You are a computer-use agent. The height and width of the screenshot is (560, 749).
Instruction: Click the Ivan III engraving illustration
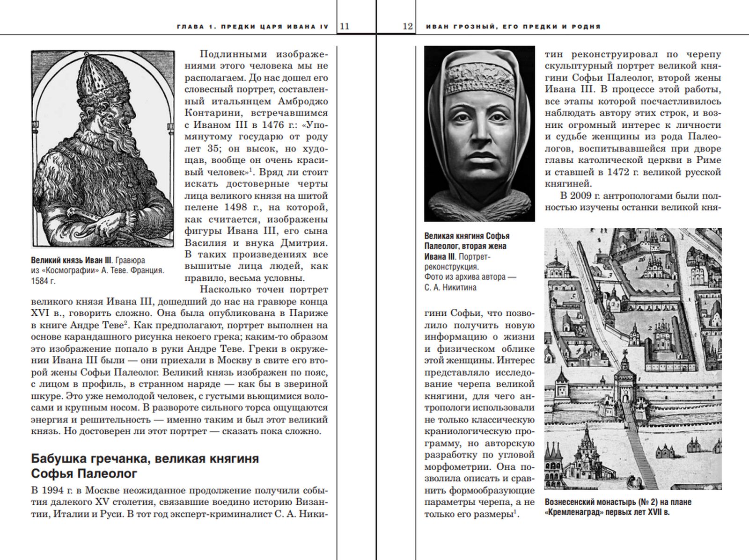pyautogui.click(x=103, y=149)
